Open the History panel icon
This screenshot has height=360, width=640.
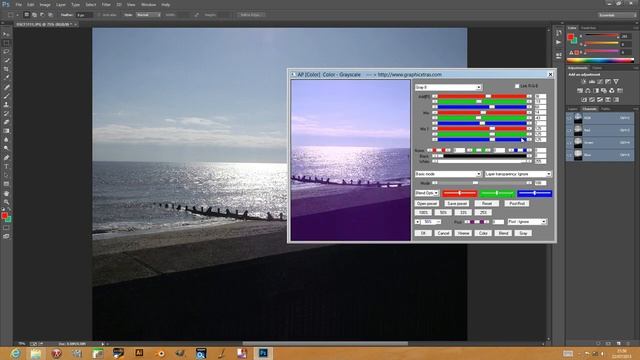tap(559, 33)
